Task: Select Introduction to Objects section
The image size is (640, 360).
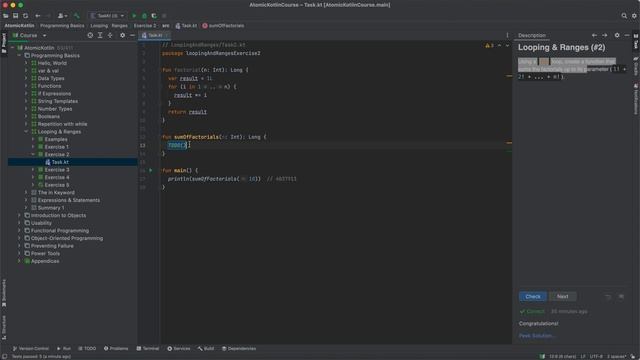Action: coord(58,216)
